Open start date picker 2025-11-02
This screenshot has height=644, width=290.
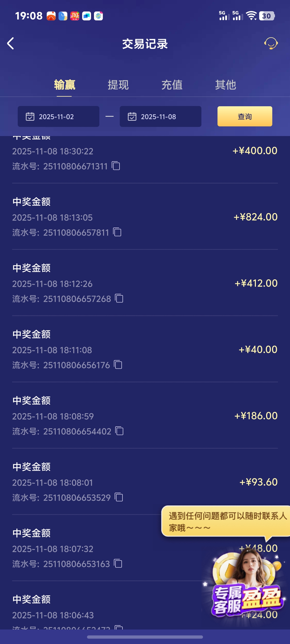click(x=59, y=116)
